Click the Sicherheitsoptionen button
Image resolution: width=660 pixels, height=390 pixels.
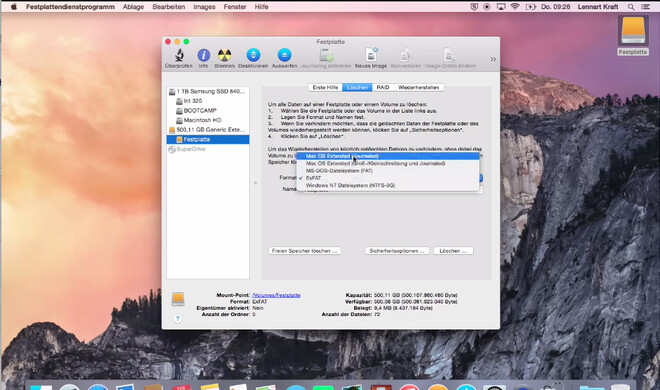tap(397, 251)
